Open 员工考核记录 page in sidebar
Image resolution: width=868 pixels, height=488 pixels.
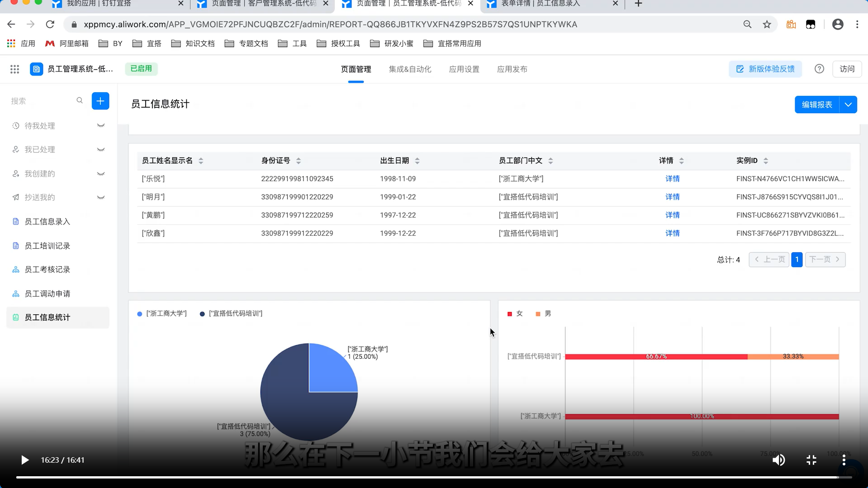click(x=58, y=270)
